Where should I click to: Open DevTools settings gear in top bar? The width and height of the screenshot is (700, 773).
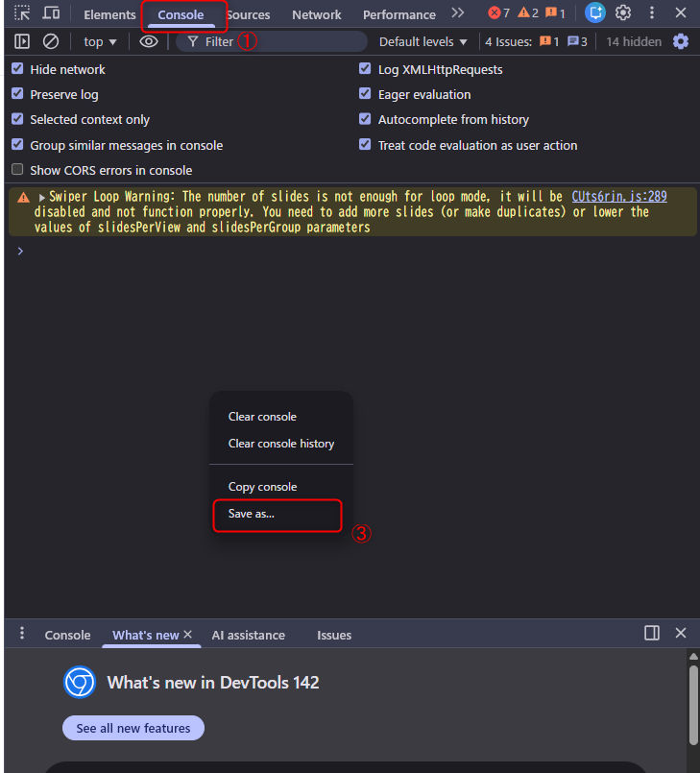pyautogui.click(x=623, y=13)
